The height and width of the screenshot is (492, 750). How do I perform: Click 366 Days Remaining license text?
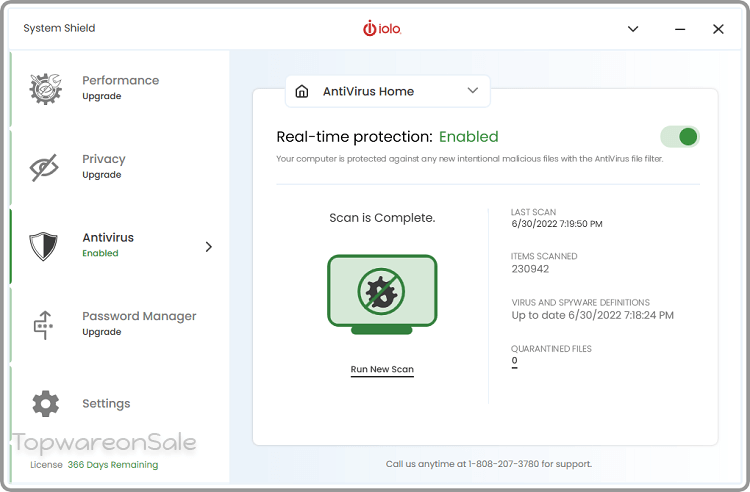(x=113, y=465)
